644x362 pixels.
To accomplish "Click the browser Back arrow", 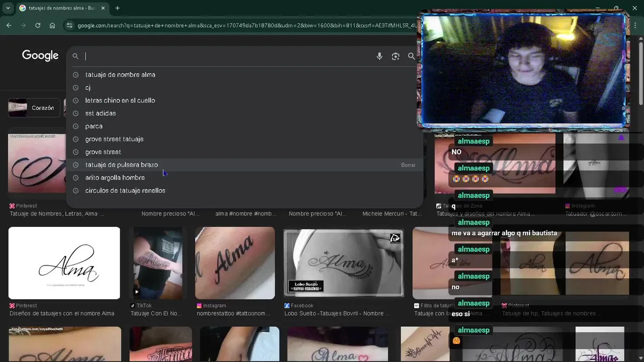I will (9, 25).
